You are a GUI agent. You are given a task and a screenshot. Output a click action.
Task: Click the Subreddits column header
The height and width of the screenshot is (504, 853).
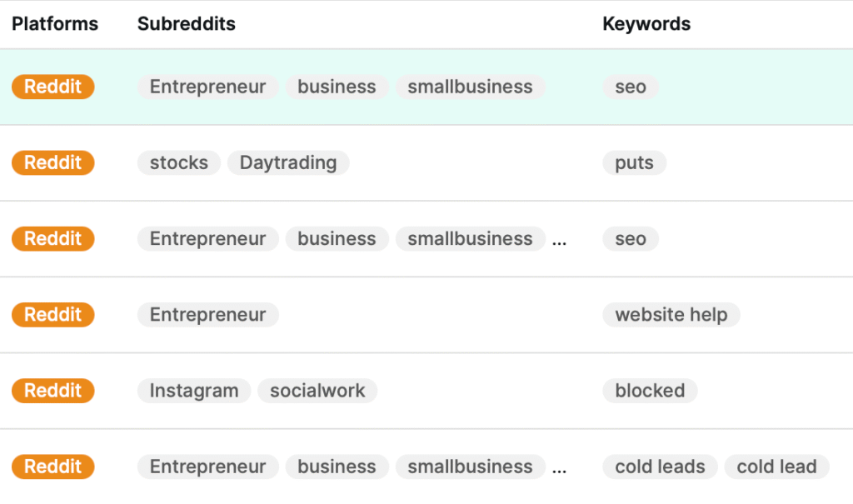tap(187, 24)
